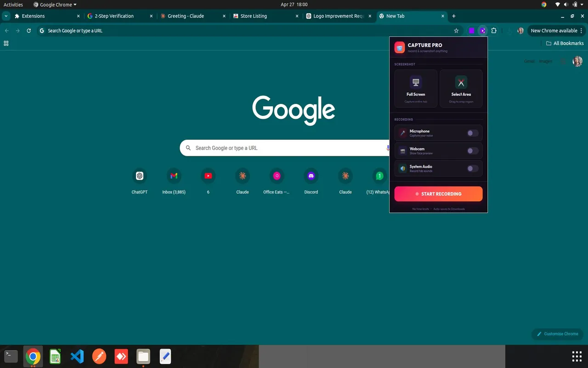This screenshot has width=588, height=368.
Task: Open the Google account avatar on page
Action: (577, 61)
